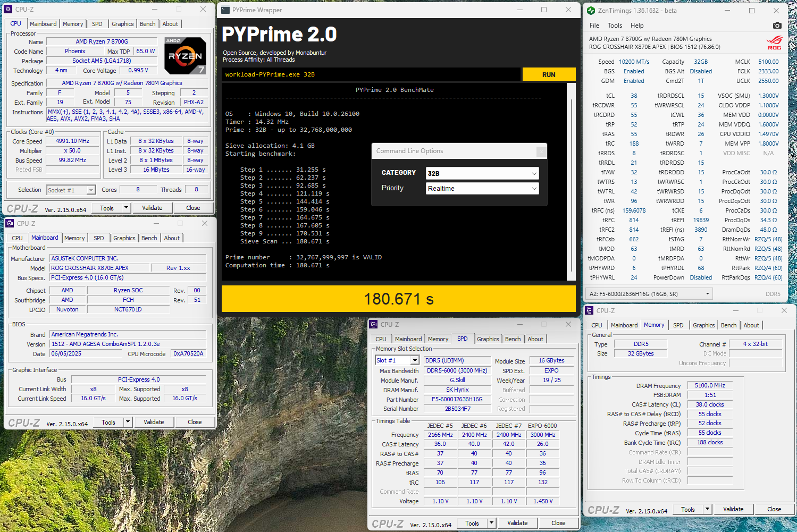The height and width of the screenshot is (532, 797).
Task: Click the CPU-Z icon in Mainboard window title
Action: [10, 223]
